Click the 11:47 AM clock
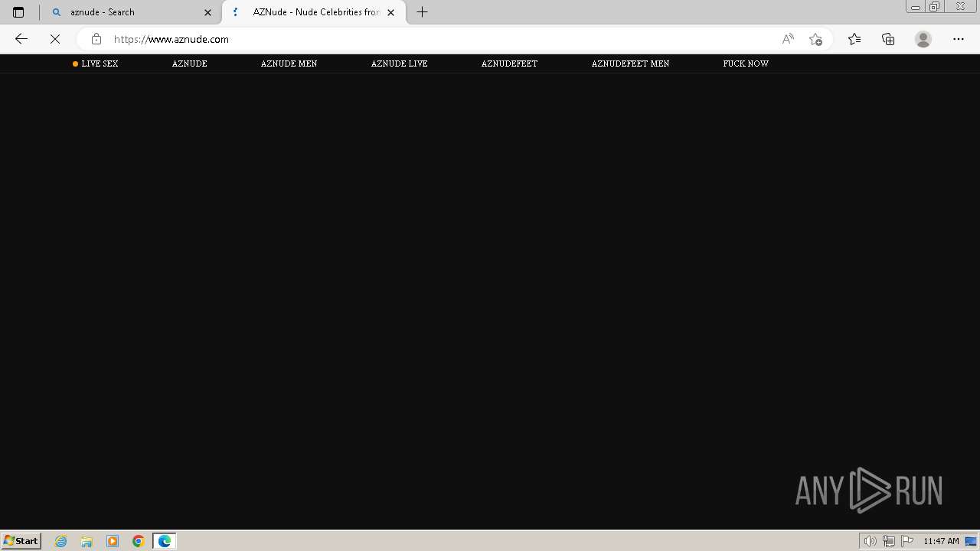The width and height of the screenshot is (980, 551). click(941, 541)
